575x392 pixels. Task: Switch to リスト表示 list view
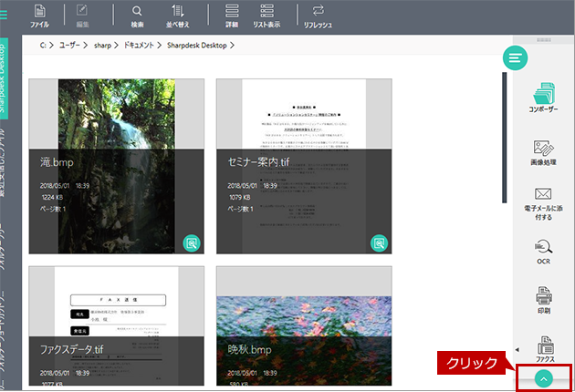tap(267, 16)
